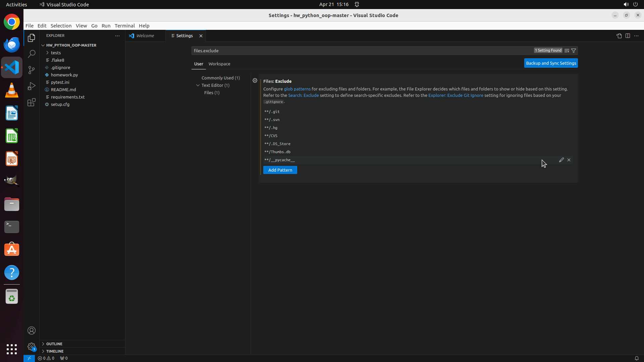
Task: Open the Search view in activity bar
Action: tap(32, 54)
